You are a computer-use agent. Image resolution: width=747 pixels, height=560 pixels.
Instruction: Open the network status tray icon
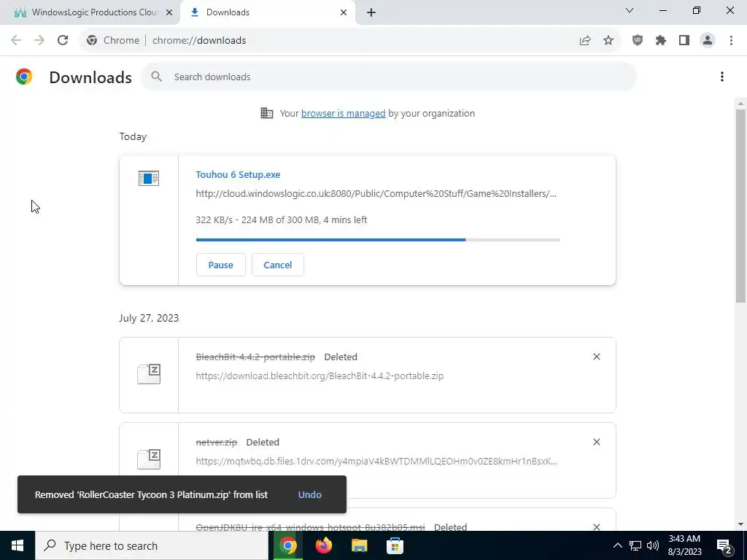click(635, 545)
